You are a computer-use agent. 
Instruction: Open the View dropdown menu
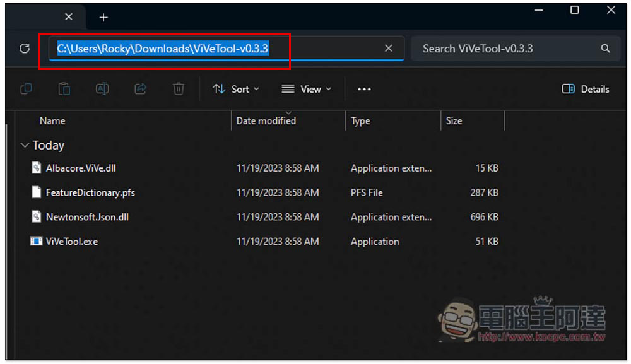[306, 89]
